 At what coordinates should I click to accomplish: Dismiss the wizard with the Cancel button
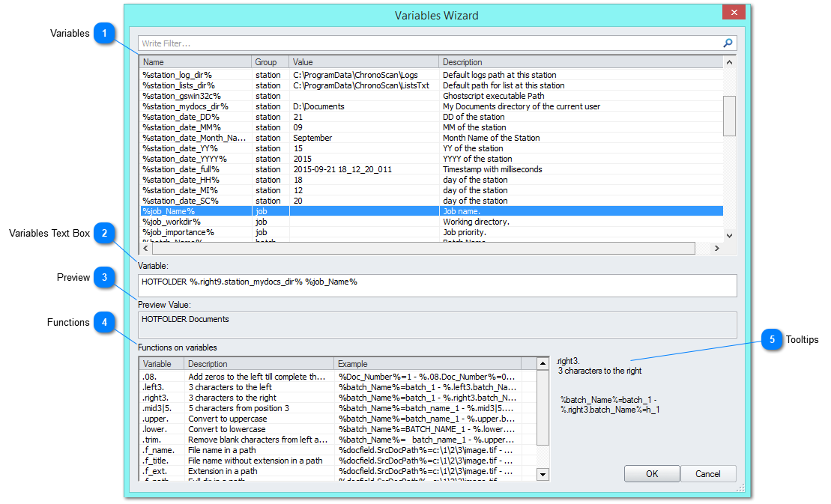(x=707, y=473)
